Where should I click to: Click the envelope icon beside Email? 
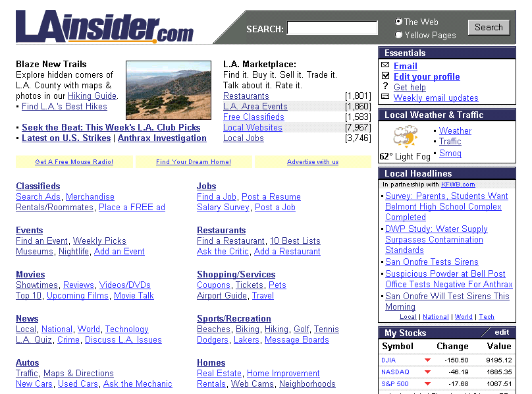pyautogui.click(x=385, y=66)
